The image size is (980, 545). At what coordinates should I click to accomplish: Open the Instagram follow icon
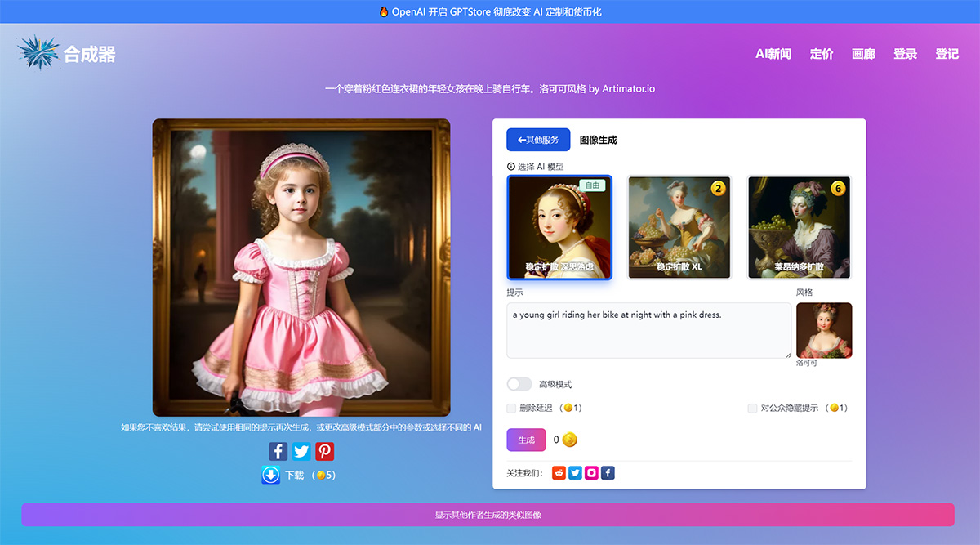coord(591,472)
